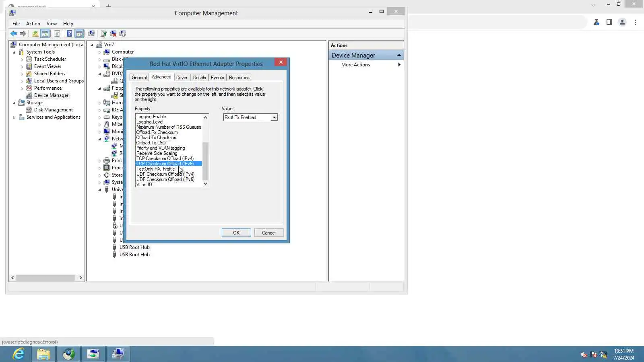Click the Up One Level toolbar icon
This screenshot has width=644, height=362.
click(35, 34)
